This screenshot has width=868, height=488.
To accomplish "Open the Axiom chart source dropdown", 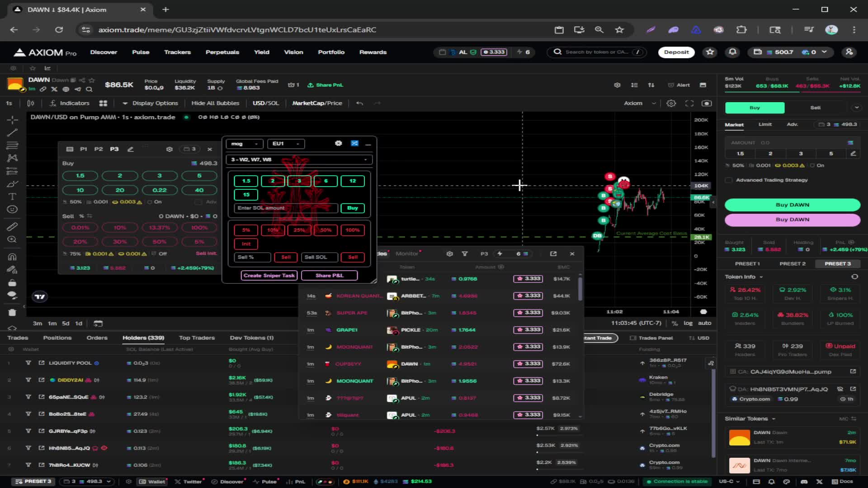I will (639, 103).
